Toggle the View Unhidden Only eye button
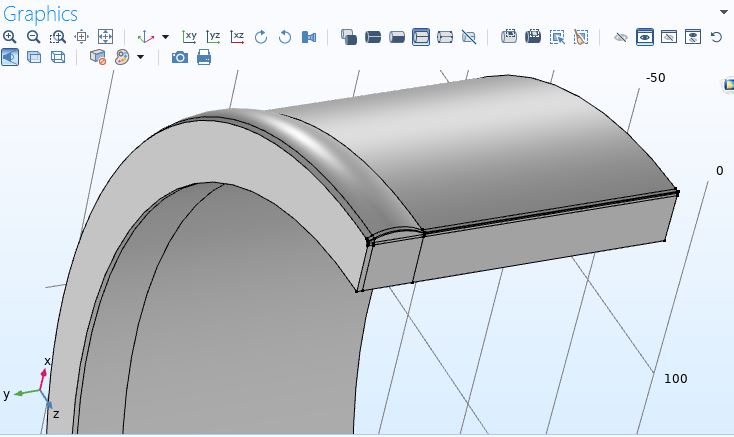Viewport: 734px width, 437px height. click(645, 37)
